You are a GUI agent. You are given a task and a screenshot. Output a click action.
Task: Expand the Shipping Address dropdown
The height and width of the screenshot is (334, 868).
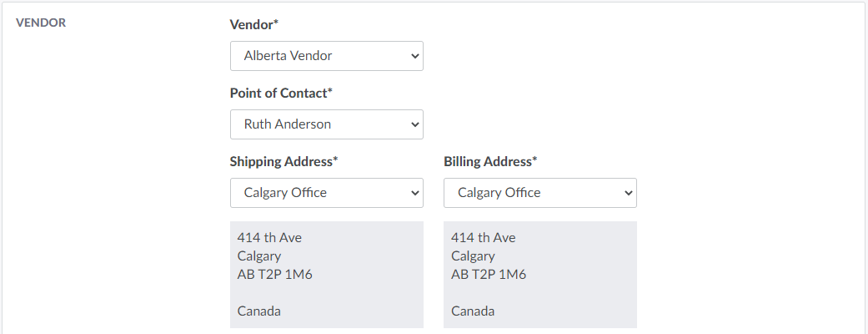coord(326,193)
